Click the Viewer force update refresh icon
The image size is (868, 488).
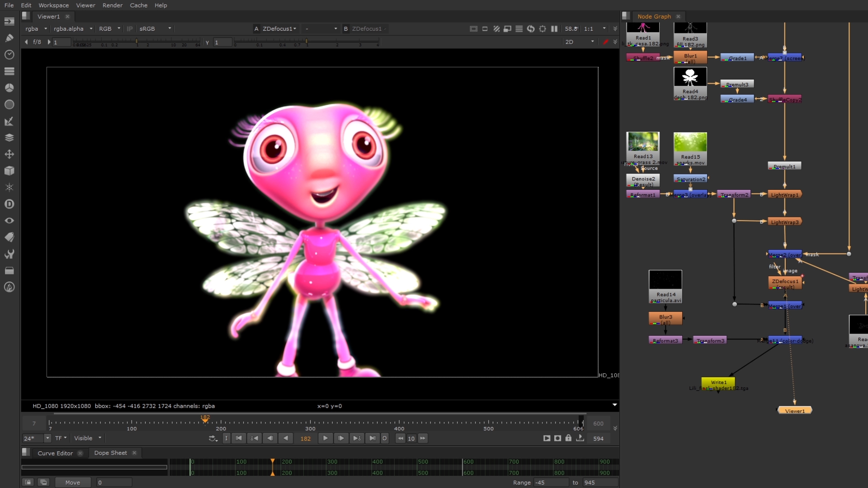531,28
